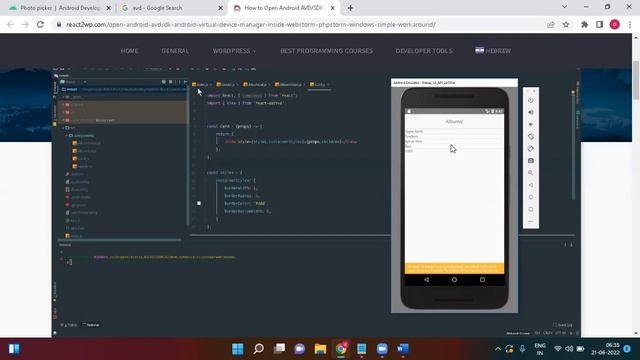
Task: Open Microsoft Word from the taskbar
Action: (x=403, y=349)
